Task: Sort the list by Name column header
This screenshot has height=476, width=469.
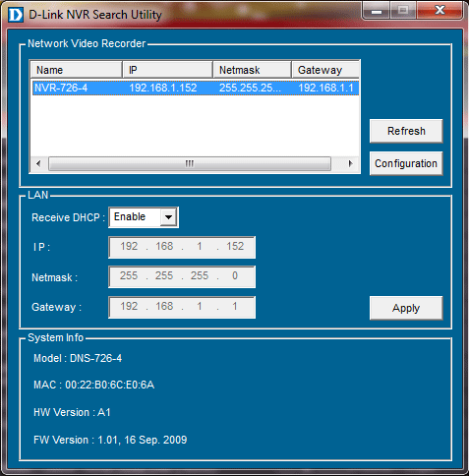Action: pos(76,70)
